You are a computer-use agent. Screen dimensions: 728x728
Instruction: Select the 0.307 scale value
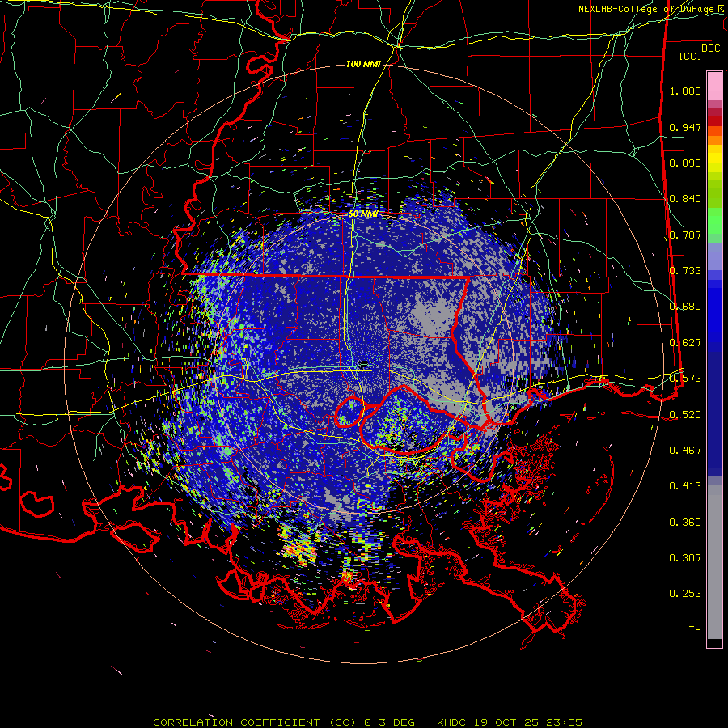(685, 558)
